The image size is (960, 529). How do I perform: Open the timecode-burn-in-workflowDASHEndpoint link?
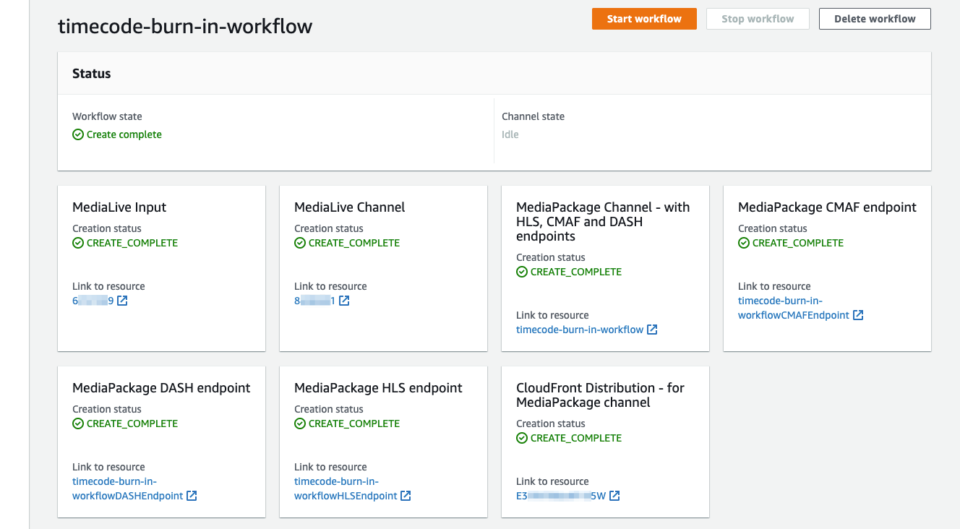tap(127, 488)
